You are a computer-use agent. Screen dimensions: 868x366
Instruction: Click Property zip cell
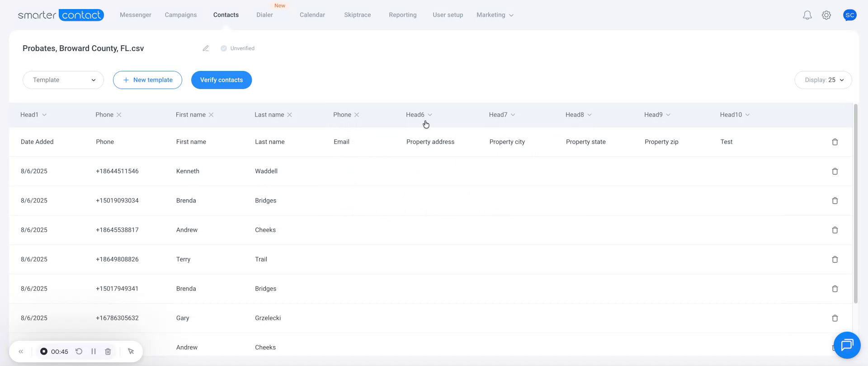(661, 142)
